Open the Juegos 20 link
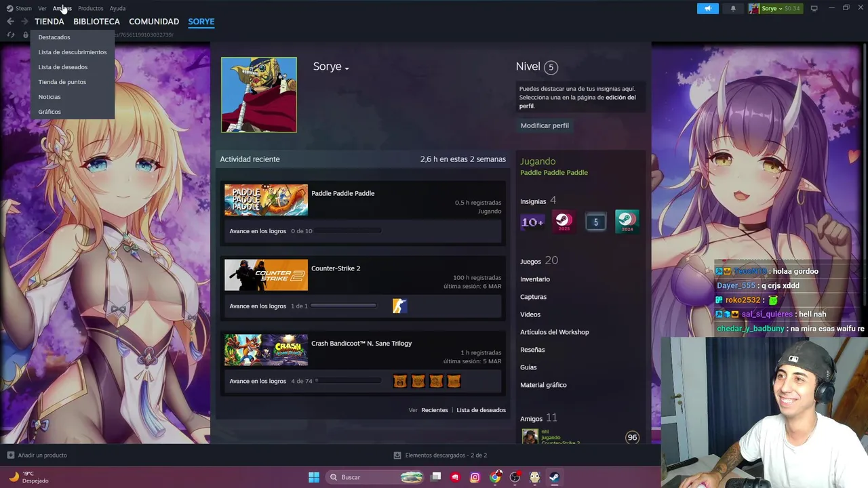The height and width of the screenshot is (488, 868). (x=539, y=261)
